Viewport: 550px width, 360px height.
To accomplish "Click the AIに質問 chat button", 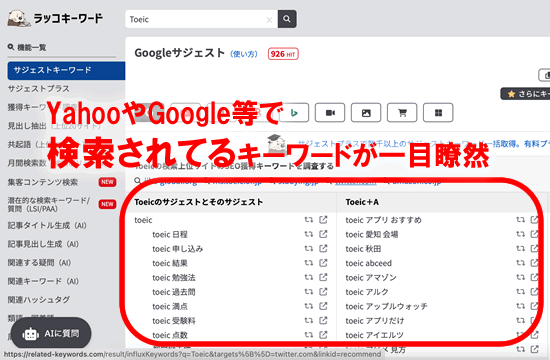I will pyautogui.click(x=51, y=334).
